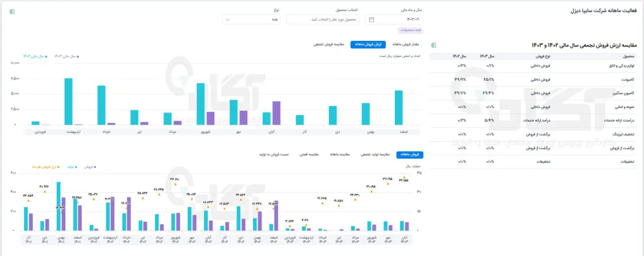Switch to the نسبت فروش به تولید tab

(274, 154)
